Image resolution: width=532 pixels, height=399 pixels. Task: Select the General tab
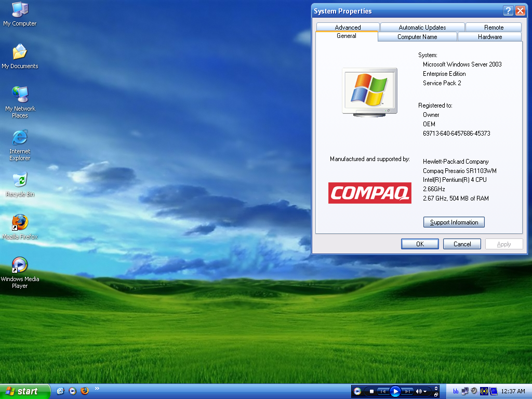click(x=347, y=36)
